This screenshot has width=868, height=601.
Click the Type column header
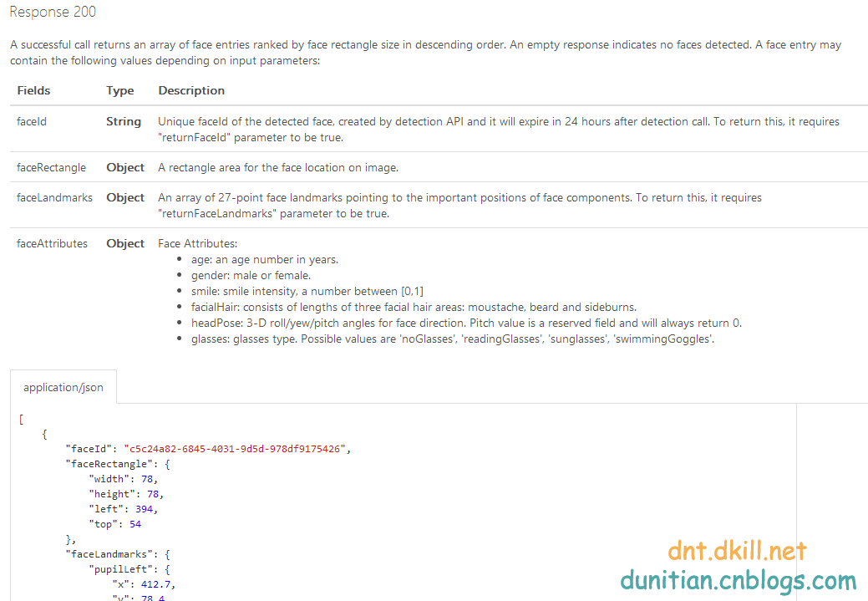point(120,90)
